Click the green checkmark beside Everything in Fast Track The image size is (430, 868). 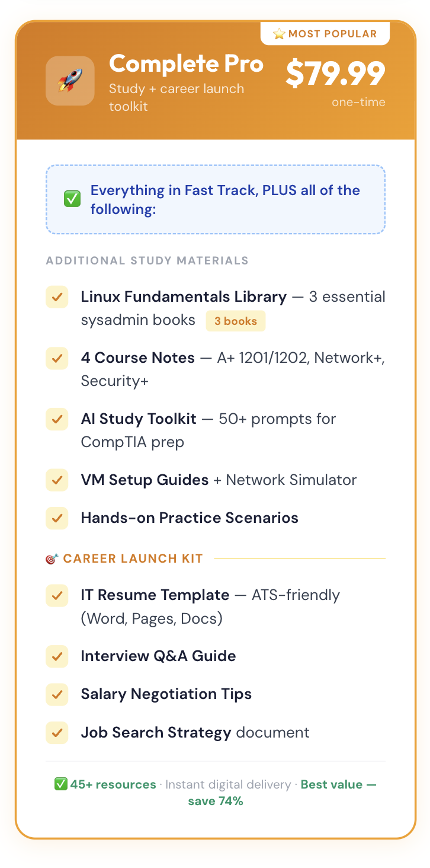point(72,200)
